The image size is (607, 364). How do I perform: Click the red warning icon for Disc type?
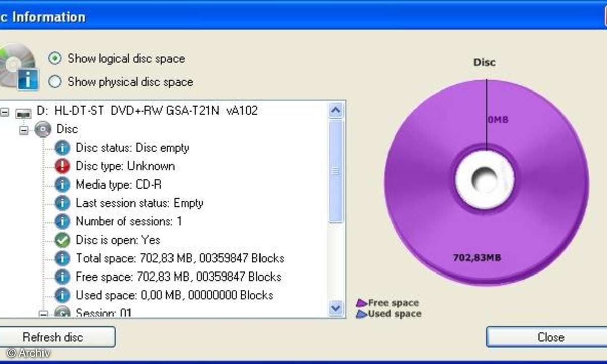point(62,166)
